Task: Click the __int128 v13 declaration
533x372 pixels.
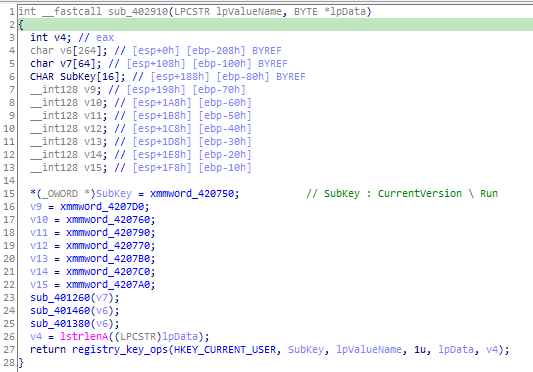Action: point(69,141)
